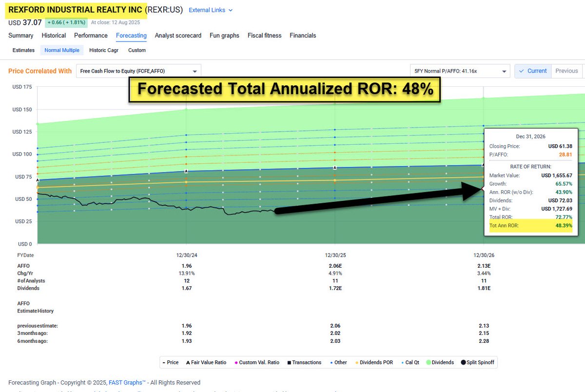Image resolution: width=585 pixels, height=392 pixels.
Task: Select the Estimates sub-tab
Action: tap(23, 50)
